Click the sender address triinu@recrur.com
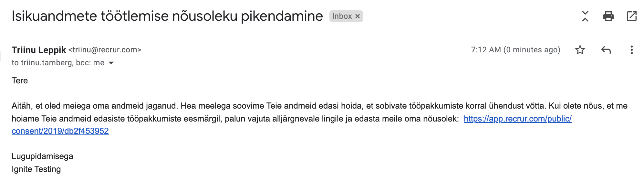This screenshot has width=644, height=181. point(105,50)
